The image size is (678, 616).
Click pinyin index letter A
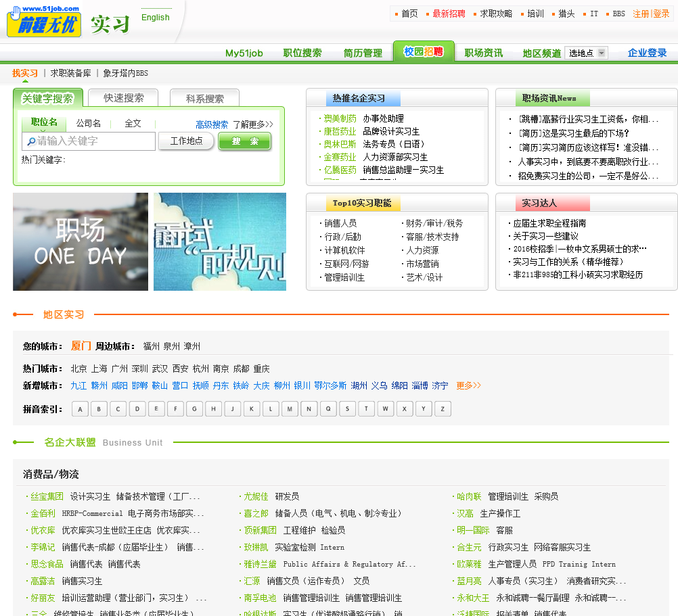click(x=80, y=408)
